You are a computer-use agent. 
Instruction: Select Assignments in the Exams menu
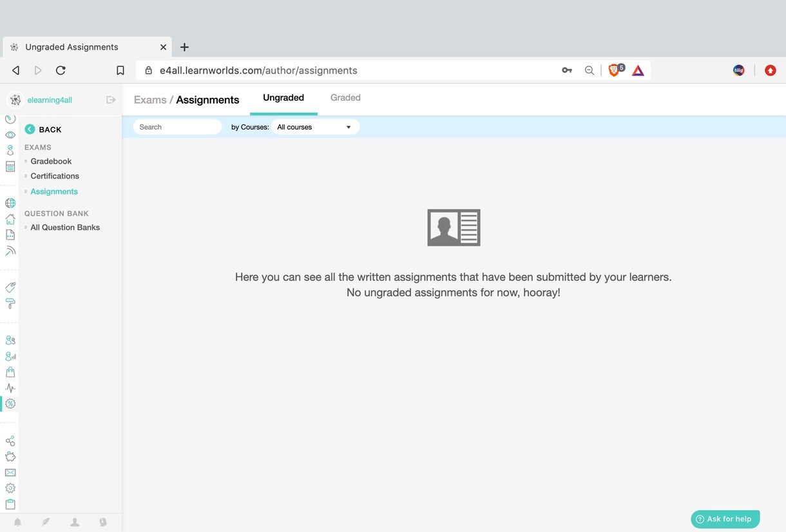(x=54, y=191)
